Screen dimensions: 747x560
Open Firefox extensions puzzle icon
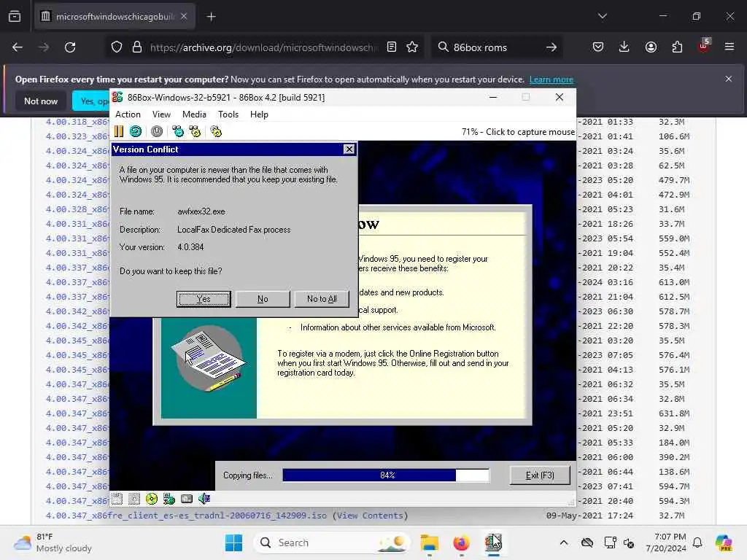[x=677, y=47]
